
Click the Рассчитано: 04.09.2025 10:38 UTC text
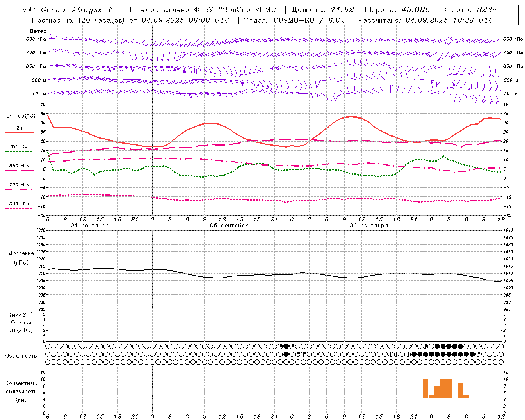click(426, 20)
